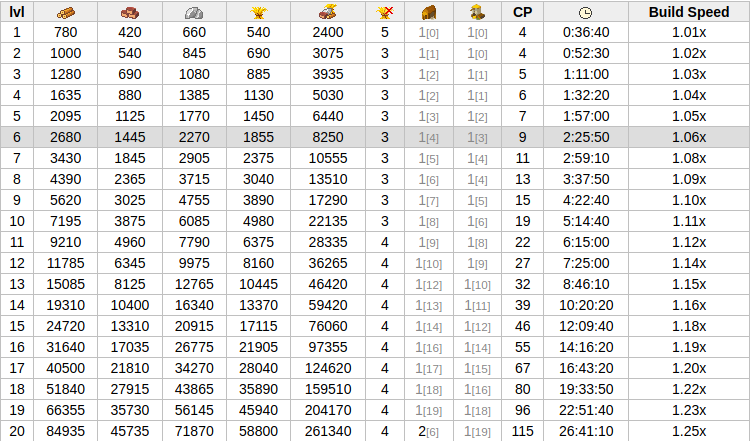
Task: Select the wood cost '84935' in level 20 row
Action: tap(66, 431)
